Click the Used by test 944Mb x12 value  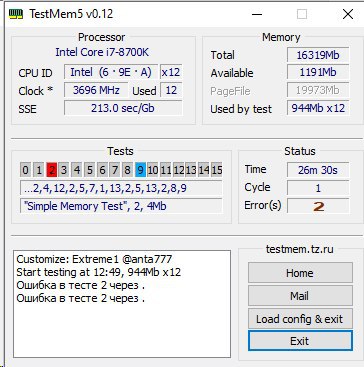click(x=318, y=108)
